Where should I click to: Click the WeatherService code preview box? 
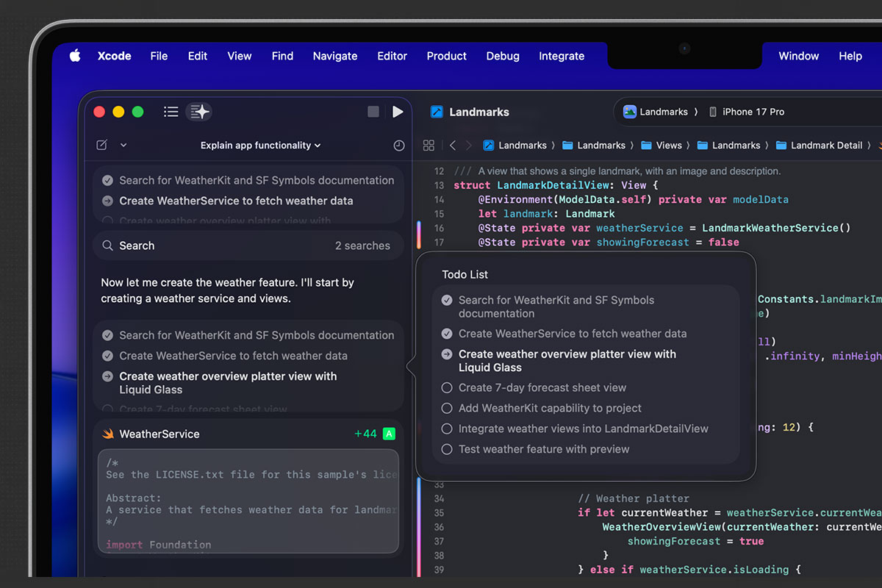pyautogui.click(x=248, y=501)
